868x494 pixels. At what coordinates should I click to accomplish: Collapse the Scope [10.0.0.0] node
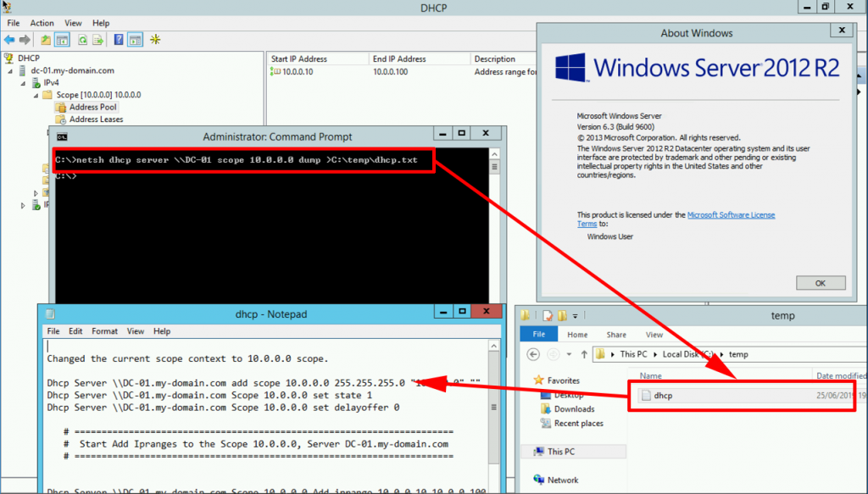36,95
